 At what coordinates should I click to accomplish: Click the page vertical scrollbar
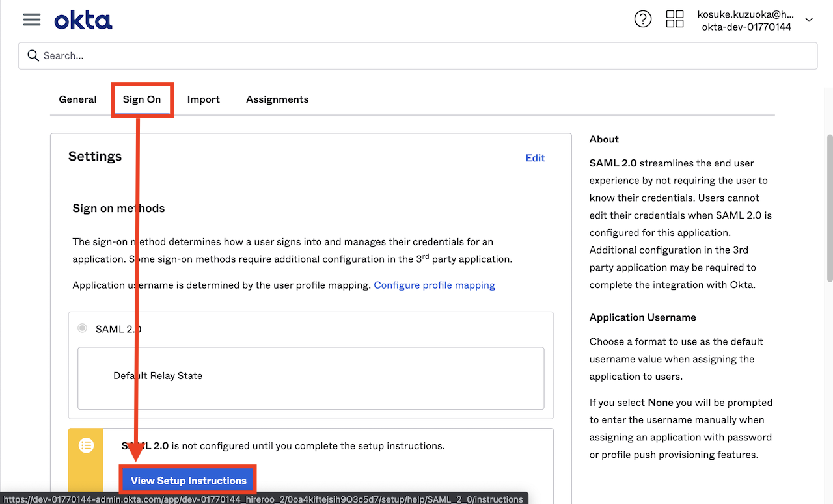click(828, 208)
